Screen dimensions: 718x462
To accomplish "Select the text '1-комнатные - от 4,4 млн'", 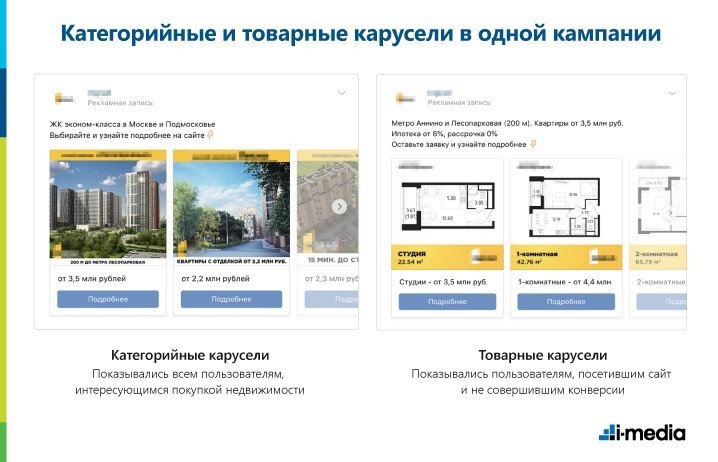I will [564, 282].
